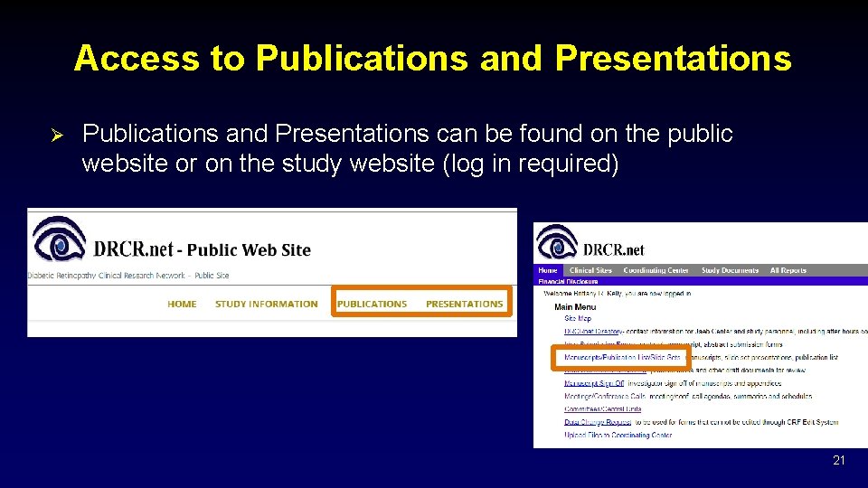This screenshot has height=488, width=868.
Task: Open the DRCR.net Directory link
Action: (x=593, y=332)
